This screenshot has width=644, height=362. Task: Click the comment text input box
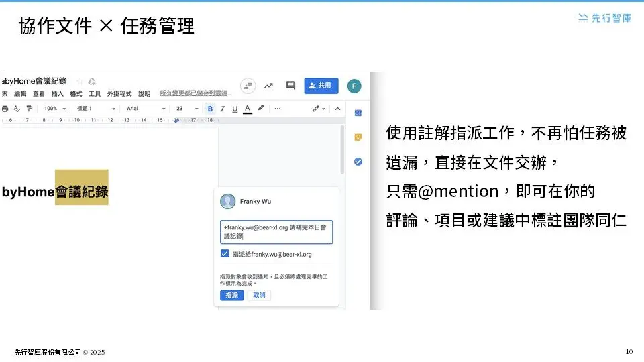[276, 232]
